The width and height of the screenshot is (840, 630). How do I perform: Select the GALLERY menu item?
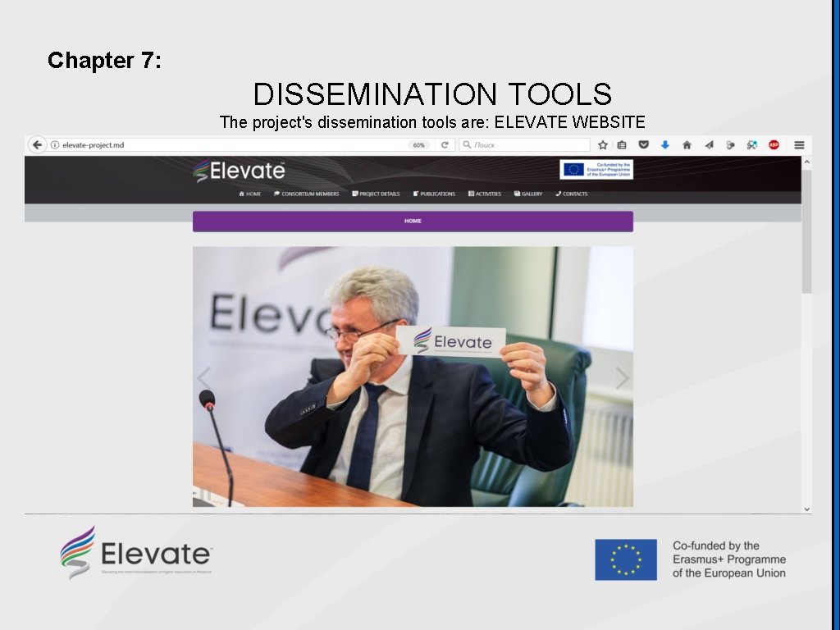point(528,194)
